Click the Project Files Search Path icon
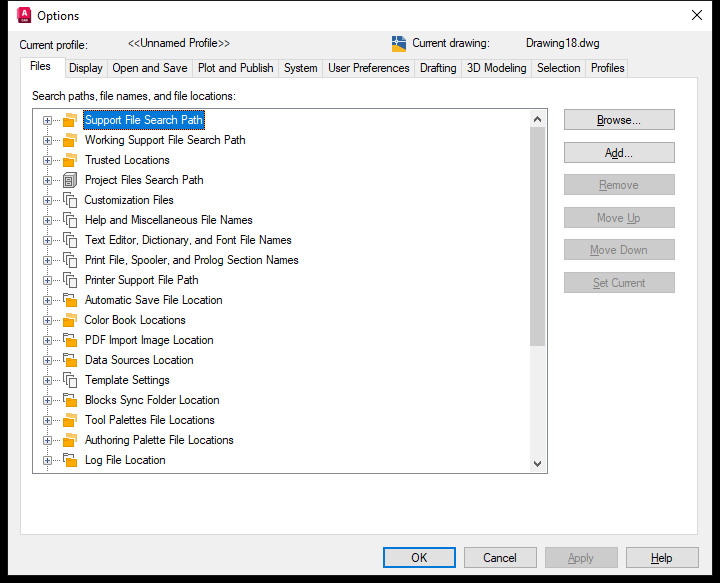Viewport: 720px width, 583px height. pyautogui.click(x=70, y=180)
